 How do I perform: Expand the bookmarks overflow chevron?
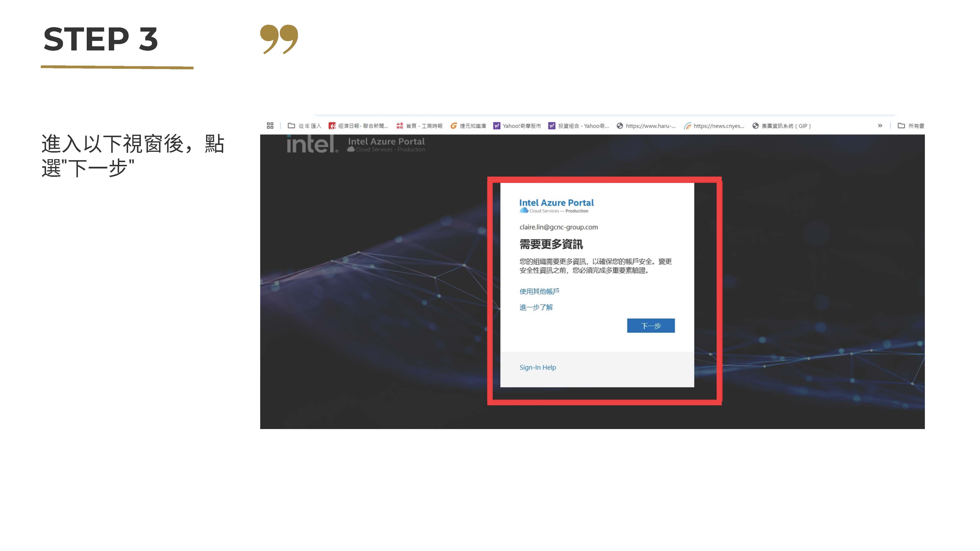pyautogui.click(x=880, y=125)
